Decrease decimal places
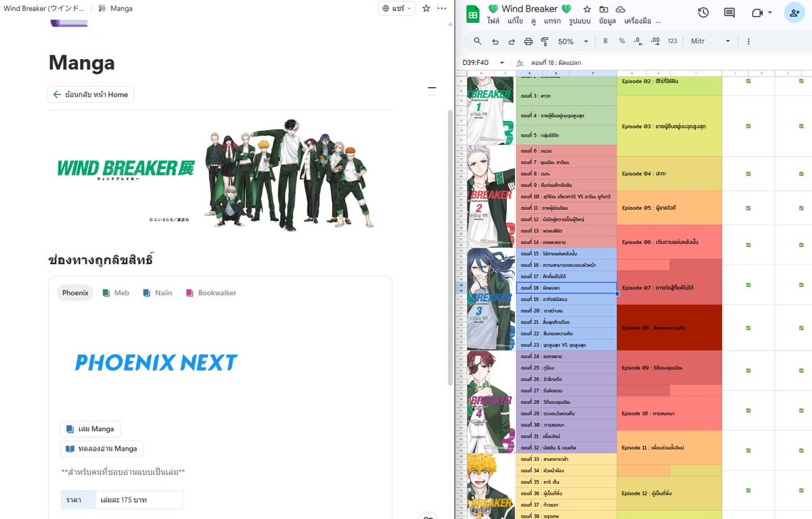 638,41
